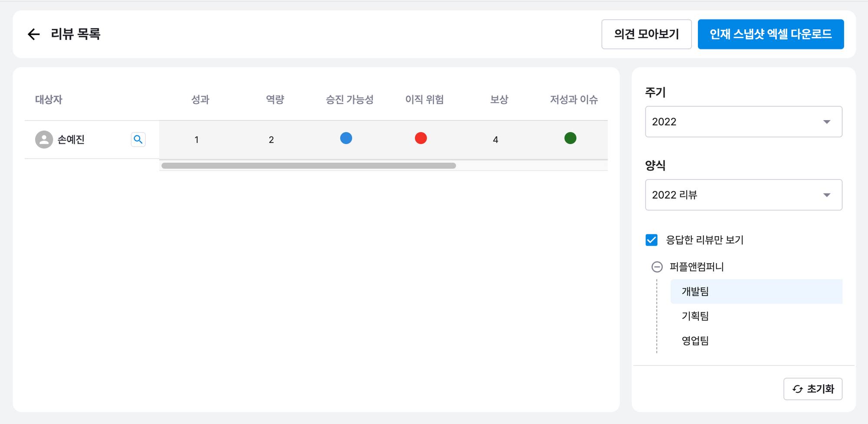Image resolution: width=868 pixels, height=424 pixels.
Task: Open the 주기 dropdown showing 2022
Action: point(743,122)
